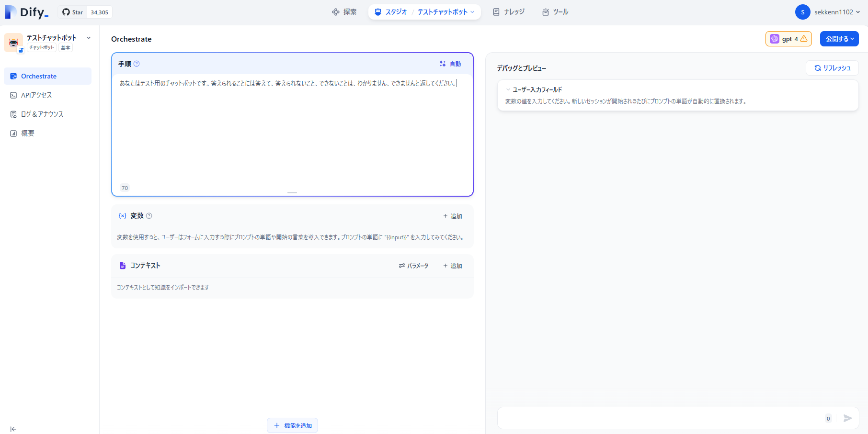Click the デバッグとプレビュー heading
The image size is (868, 434).
[x=522, y=68]
